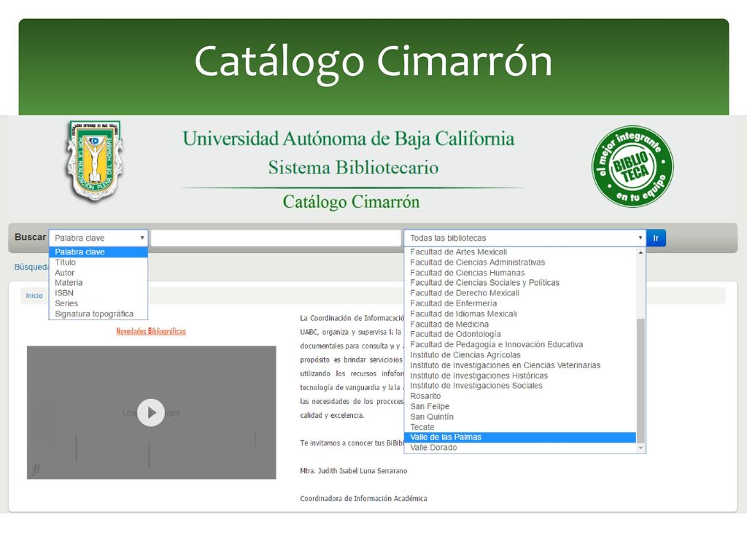Select San Felipe in the library list
The image size is (747, 560).
pyautogui.click(x=520, y=407)
